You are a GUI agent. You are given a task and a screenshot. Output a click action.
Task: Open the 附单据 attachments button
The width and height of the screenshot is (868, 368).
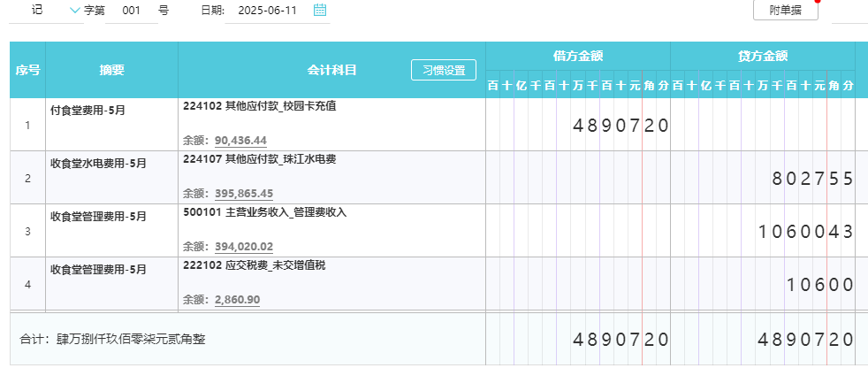(786, 10)
